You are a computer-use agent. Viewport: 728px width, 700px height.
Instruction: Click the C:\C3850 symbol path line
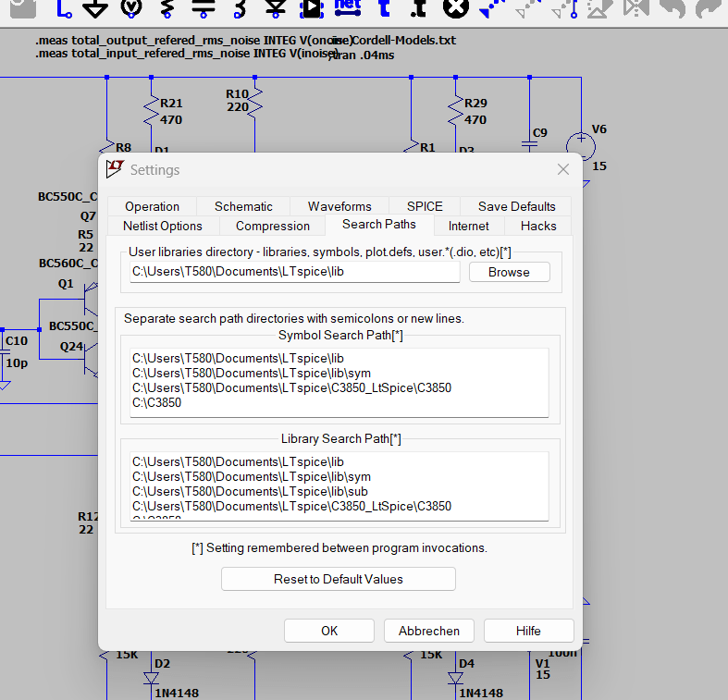pos(157,402)
